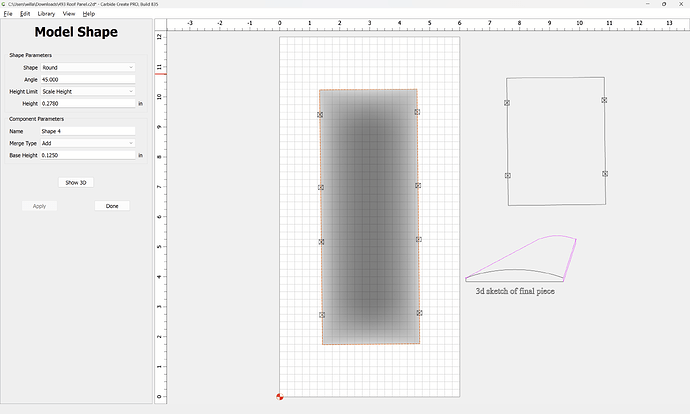Click lower-left crossed-box marker on the outlined rectangle

coord(508,176)
